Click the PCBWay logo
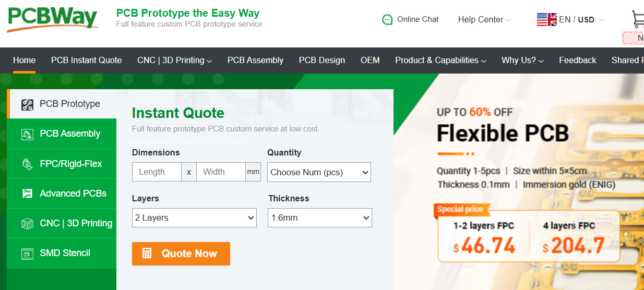Image resolution: width=644 pixels, height=290 pixels. pyautogui.click(x=52, y=18)
